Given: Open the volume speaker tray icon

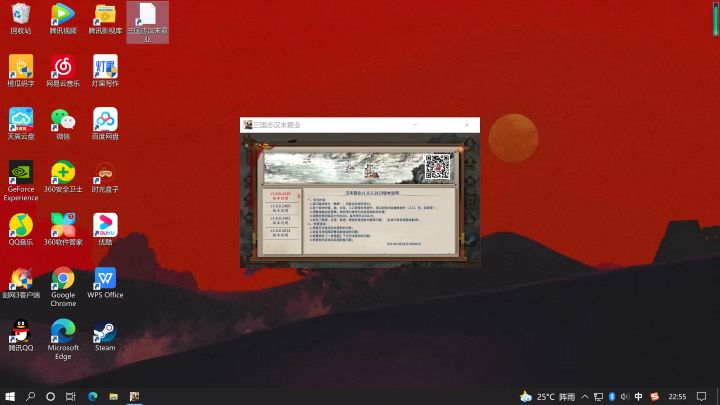Looking at the screenshot, I should pyautogui.click(x=625, y=397).
